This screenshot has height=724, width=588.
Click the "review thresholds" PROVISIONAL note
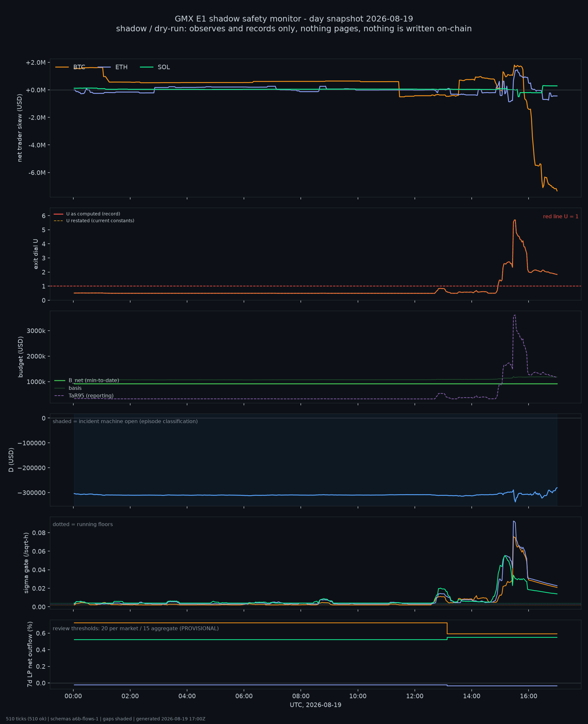point(135,628)
